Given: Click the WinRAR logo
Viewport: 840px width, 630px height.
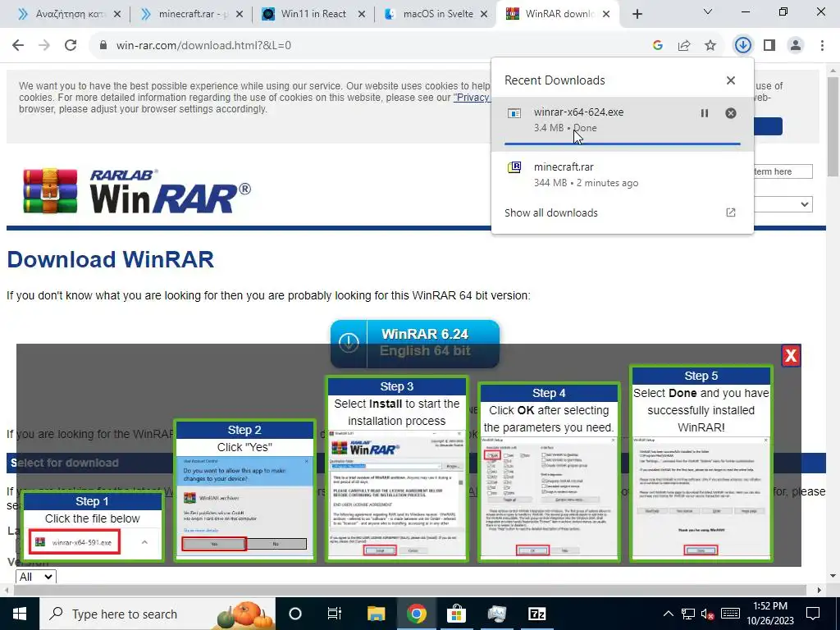Looking at the screenshot, I should pyautogui.click(x=137, y=191).
